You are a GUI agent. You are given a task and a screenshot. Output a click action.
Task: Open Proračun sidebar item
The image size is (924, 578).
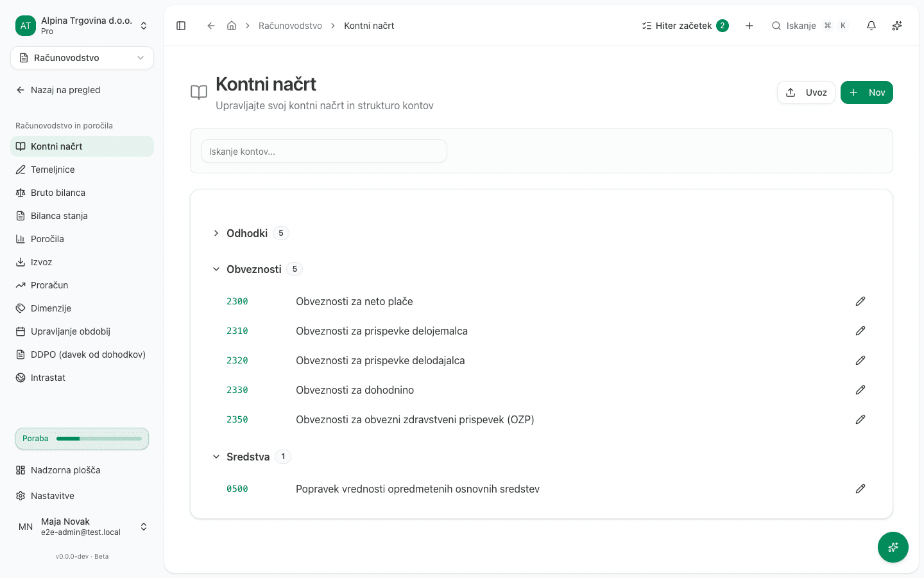coord(82,285)
